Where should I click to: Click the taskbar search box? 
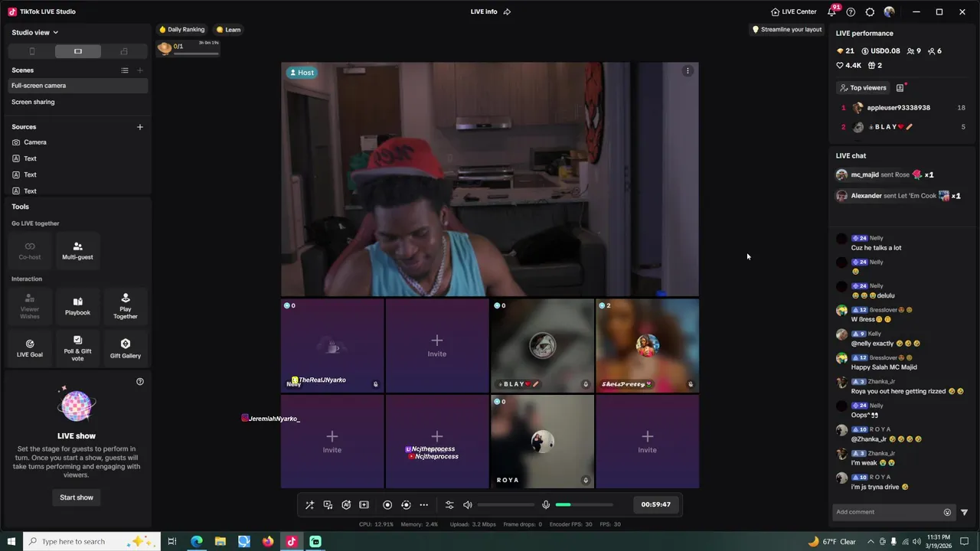(x=90, y=541)
